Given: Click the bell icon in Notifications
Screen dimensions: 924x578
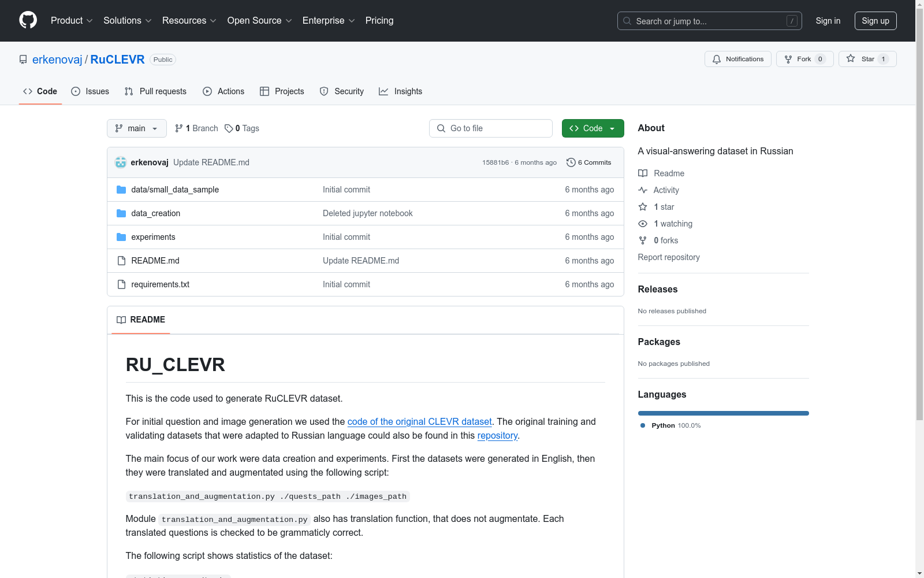Looking at the screenshot, I should [717, 59].
